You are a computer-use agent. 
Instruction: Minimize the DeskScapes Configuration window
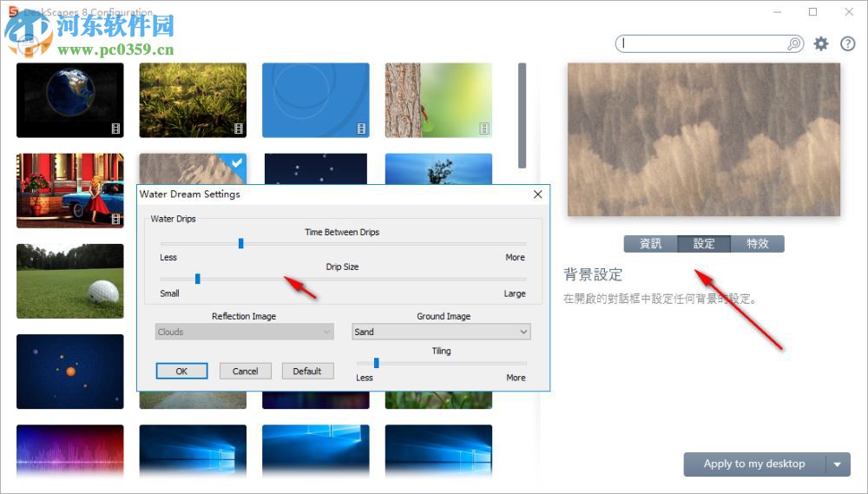(x=777, y=11)
